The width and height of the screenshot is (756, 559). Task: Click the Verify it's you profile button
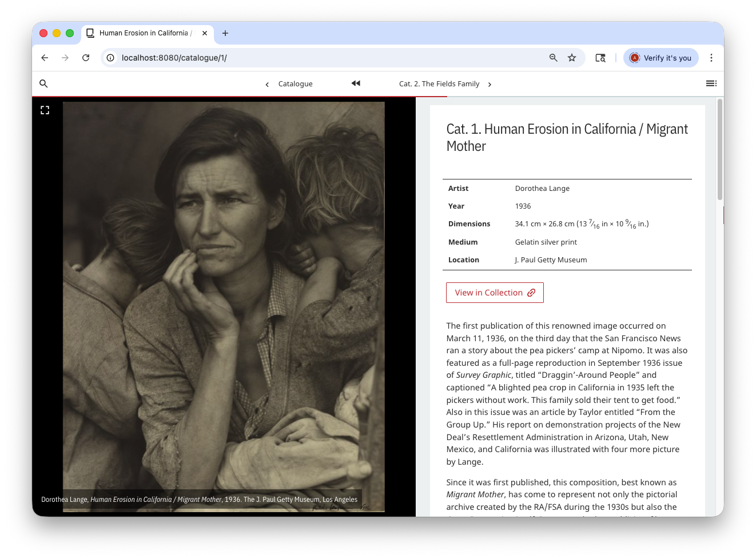661,58
